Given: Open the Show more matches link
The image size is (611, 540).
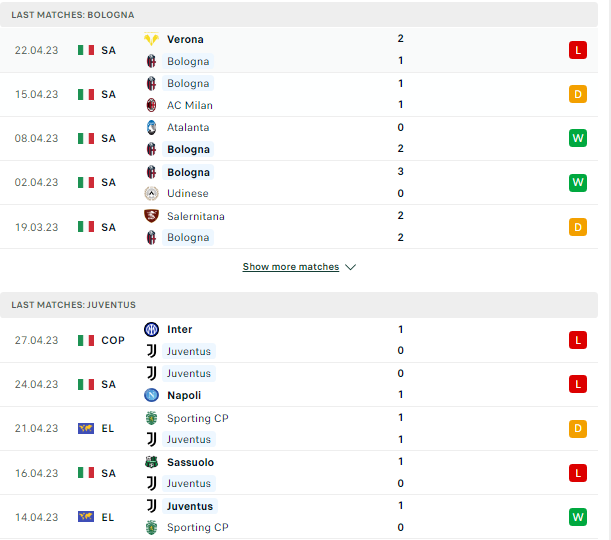Looking at the screenshot, I should [291, 266].
